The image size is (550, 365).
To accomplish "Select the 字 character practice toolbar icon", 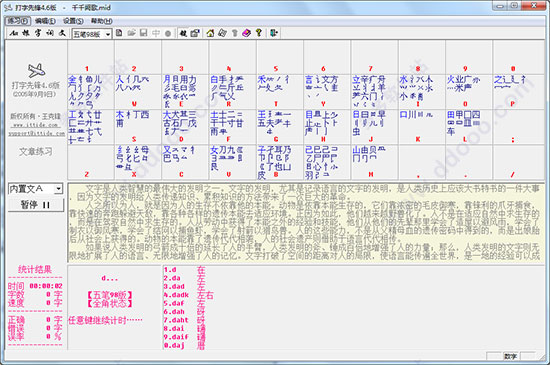I will (x=38, y=33).
